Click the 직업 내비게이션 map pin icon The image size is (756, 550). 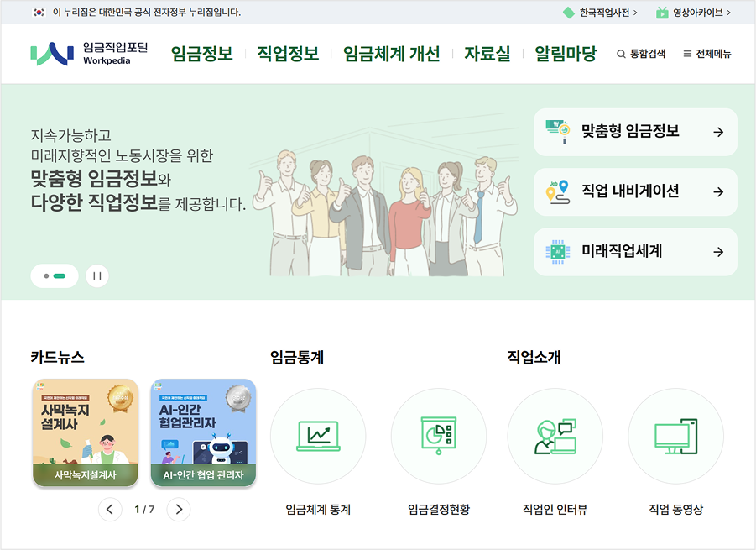click(558, 192)
